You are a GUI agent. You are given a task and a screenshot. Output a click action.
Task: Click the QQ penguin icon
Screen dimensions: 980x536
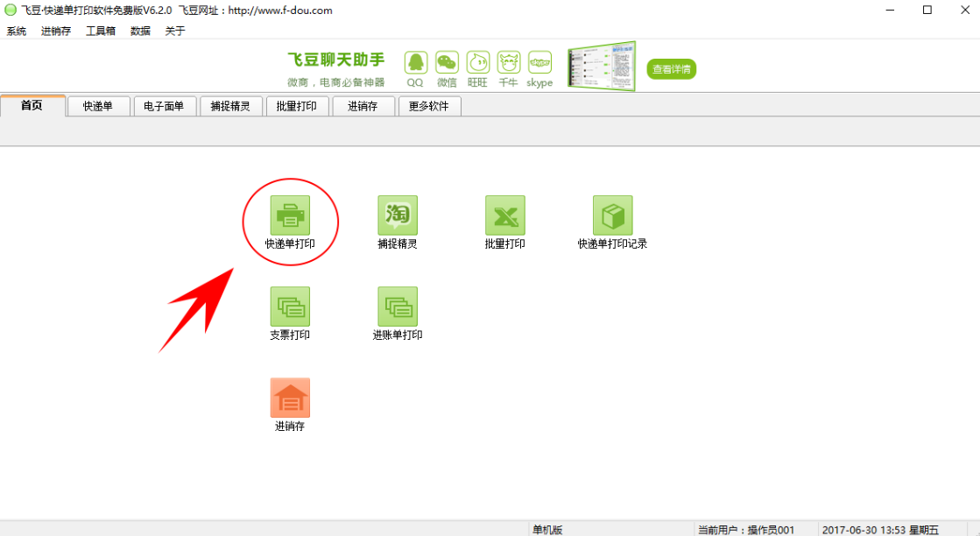coord(416,63)
